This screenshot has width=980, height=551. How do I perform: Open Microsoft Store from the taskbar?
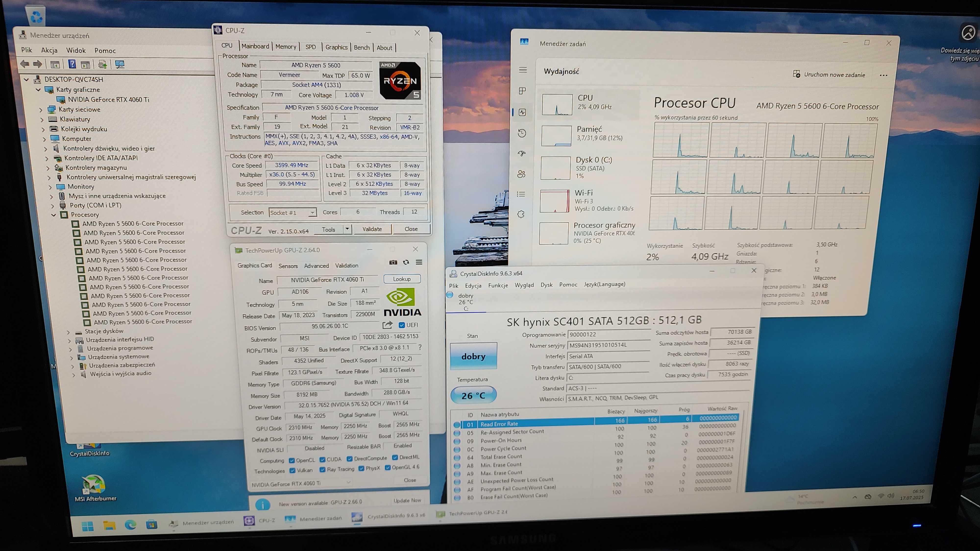coord(151,525)
